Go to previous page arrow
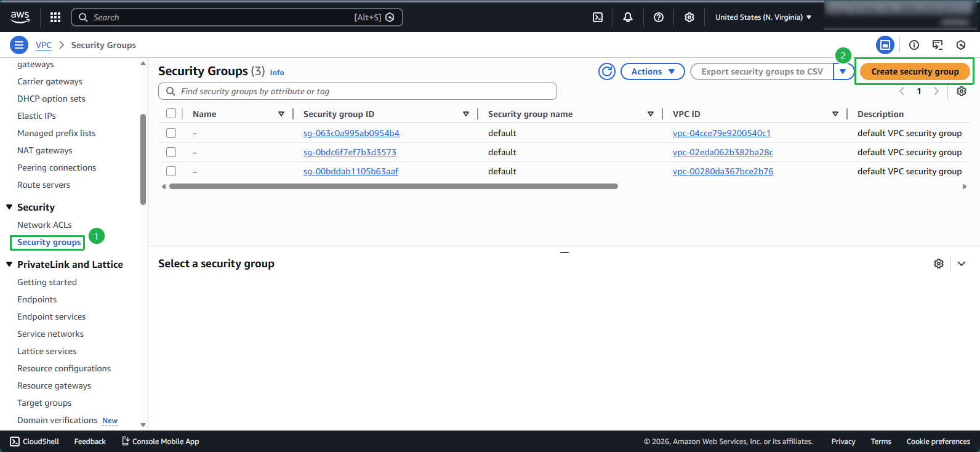The height and width of the screenshot is (452, 980). tap(902, 91)
